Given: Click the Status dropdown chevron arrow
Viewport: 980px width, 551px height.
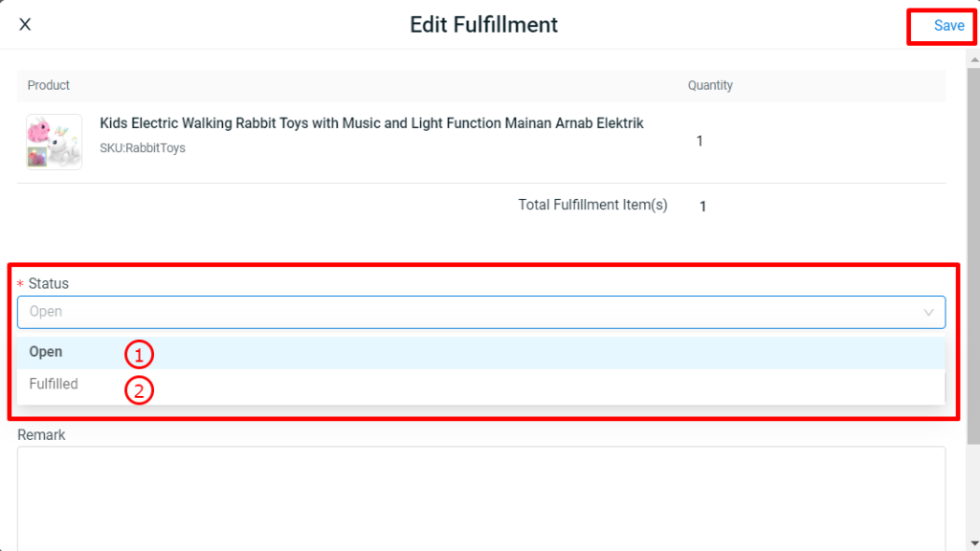Looking at the screenshot, I should 928,312.
